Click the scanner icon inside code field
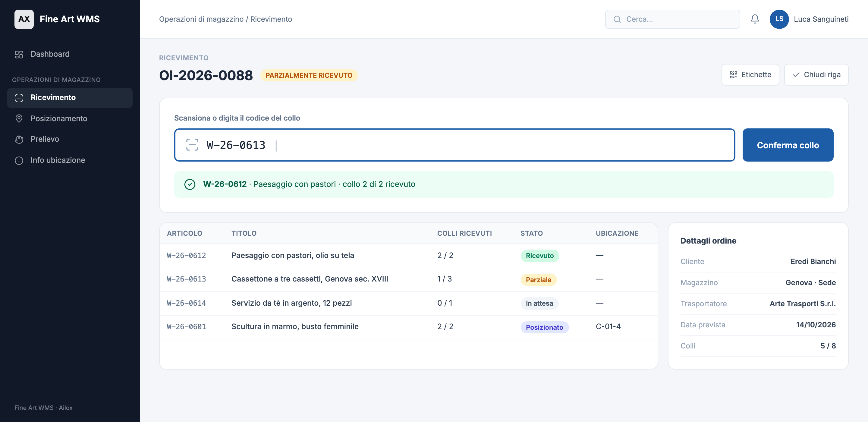 192,145
